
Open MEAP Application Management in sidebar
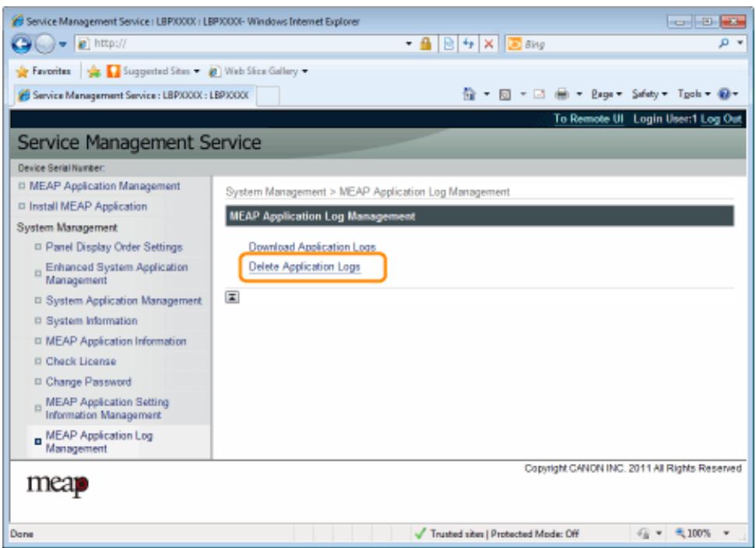click(x=104, y=186)
